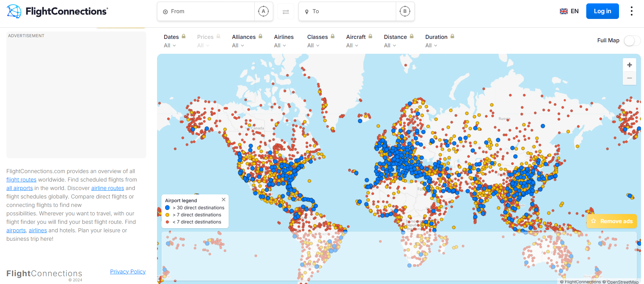This screenshot has height=284, width=644.
Task: Click the UK flag language icon
Action: 564,11
